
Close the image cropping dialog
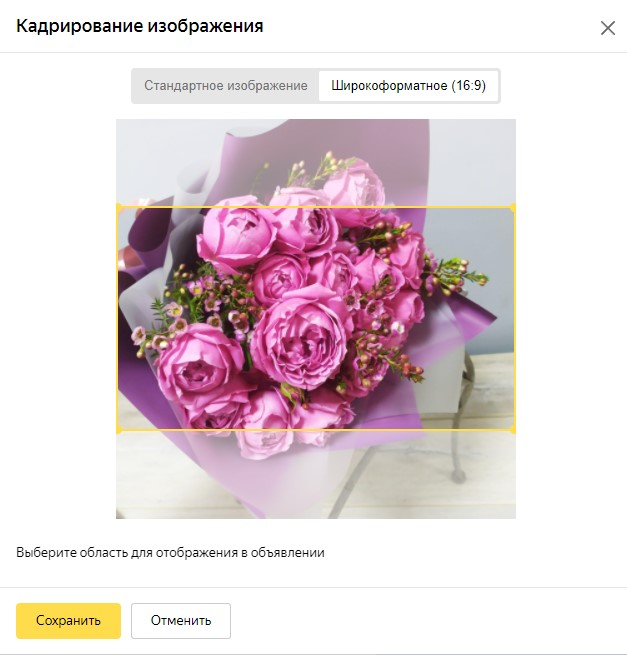[x=608, y=28]
